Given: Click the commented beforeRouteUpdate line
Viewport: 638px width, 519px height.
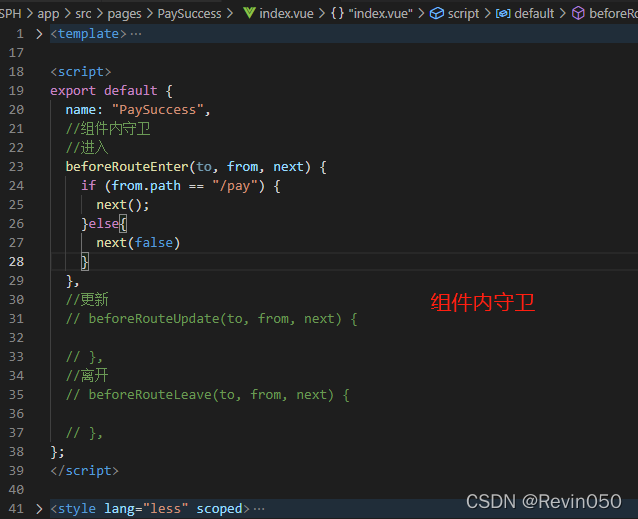Looking at the screenshot, I should (212, 319).
